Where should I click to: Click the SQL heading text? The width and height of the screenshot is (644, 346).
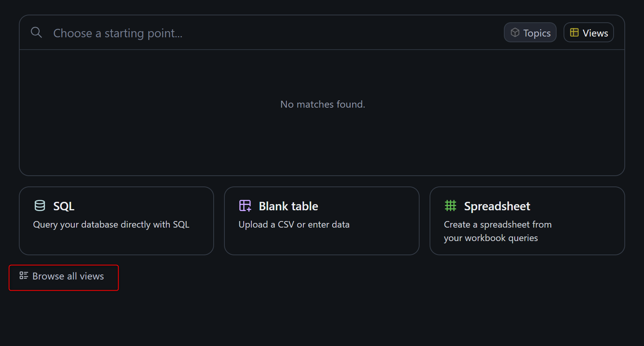pos(64,206)
